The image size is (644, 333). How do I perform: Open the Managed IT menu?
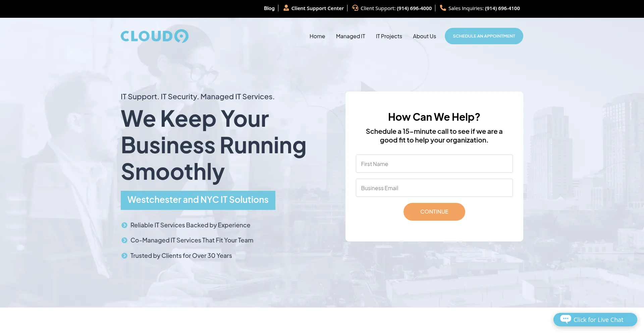350,36
